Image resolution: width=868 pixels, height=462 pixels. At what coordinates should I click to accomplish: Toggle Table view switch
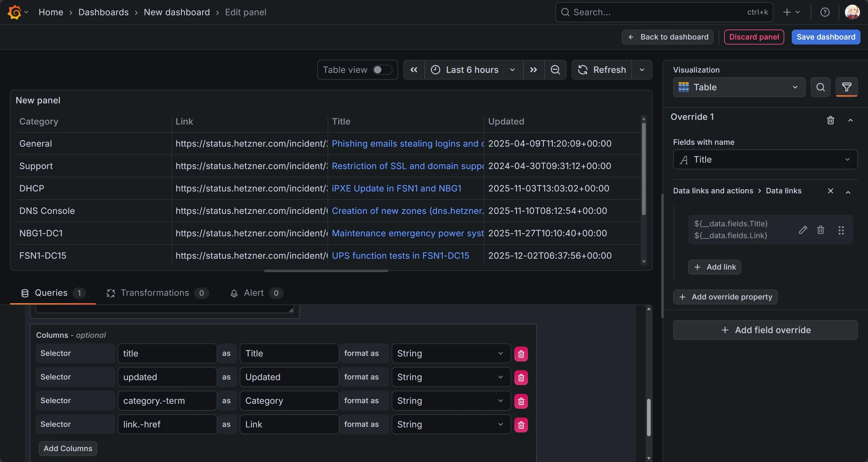point(382,70)
